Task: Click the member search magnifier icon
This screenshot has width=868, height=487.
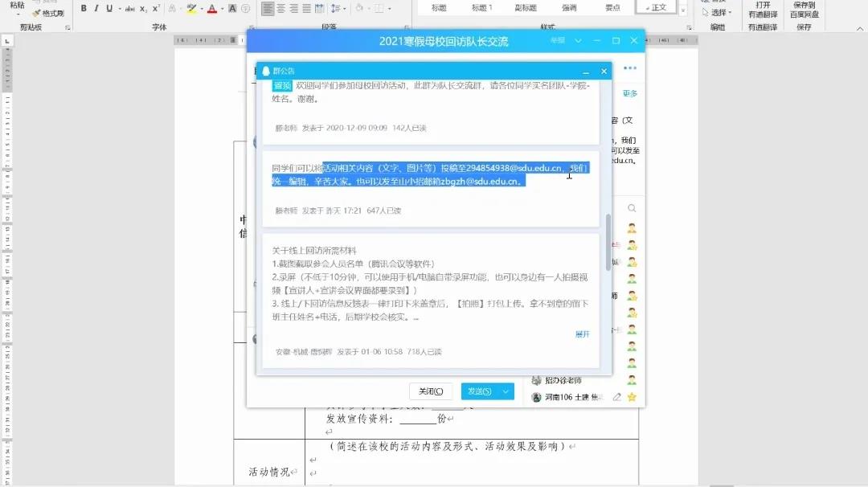Action: [x=632, y=208]
